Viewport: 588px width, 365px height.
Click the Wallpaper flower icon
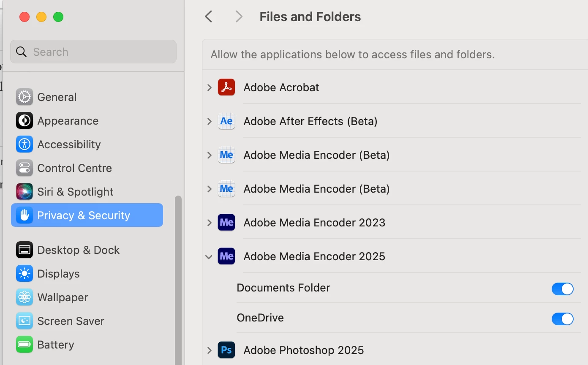tap(24, 297)
